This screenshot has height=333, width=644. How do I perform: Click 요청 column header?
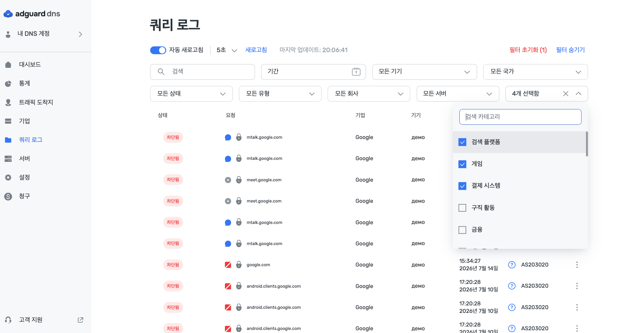[230, 115]
